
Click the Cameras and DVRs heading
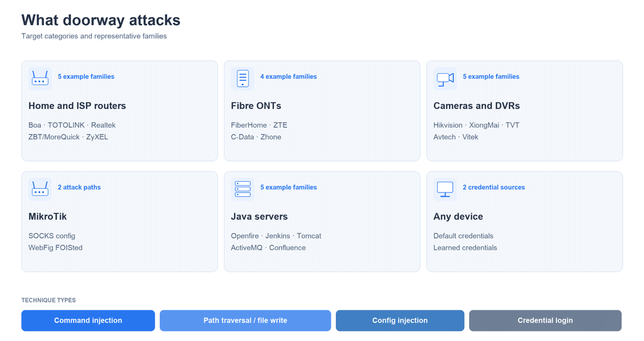pyautogui.click(x=477, y=106)
